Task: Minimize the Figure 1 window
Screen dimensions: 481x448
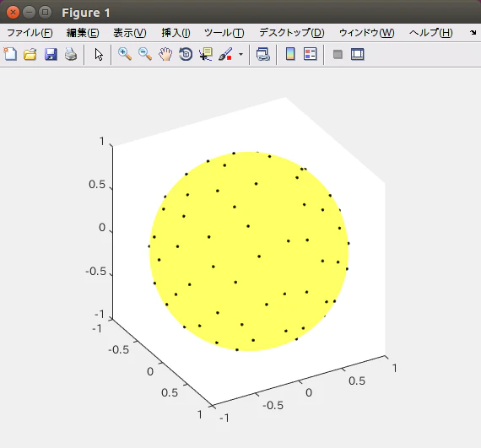Action: [x=30, y=13]
